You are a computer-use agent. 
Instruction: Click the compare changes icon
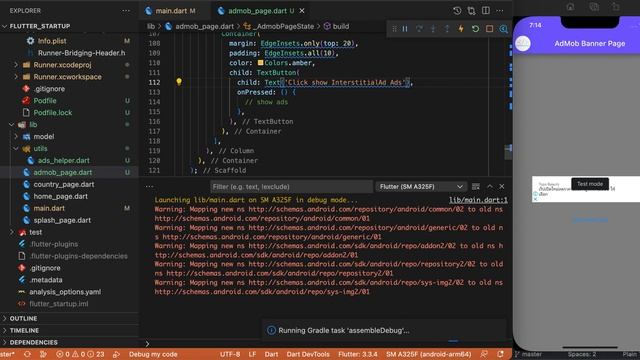(x=471, y=11)
